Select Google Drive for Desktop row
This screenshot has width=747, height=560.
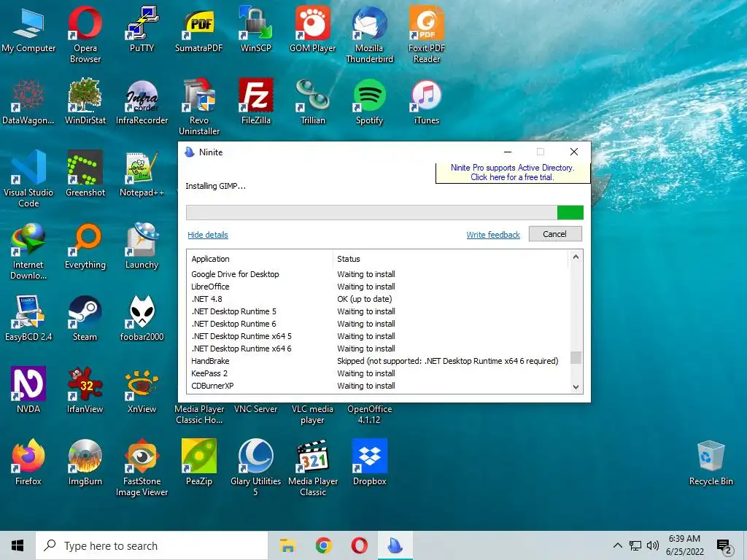pos(379,274)
